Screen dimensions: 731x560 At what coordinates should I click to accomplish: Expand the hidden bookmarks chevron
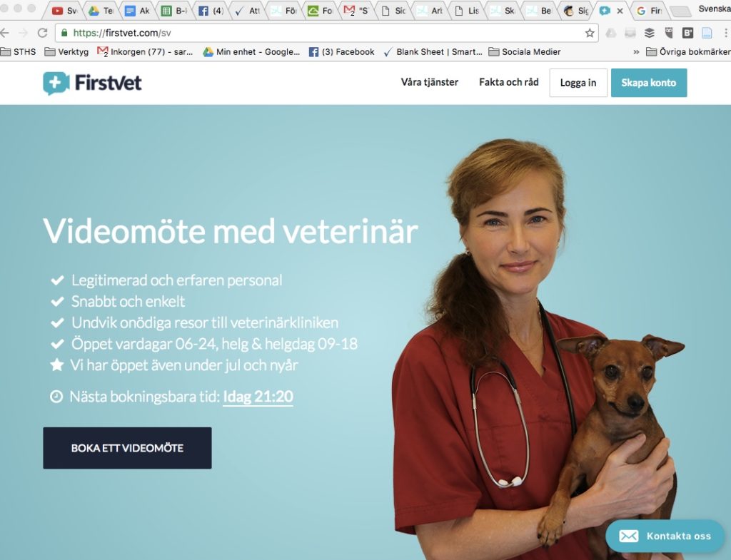click(636, 51)
